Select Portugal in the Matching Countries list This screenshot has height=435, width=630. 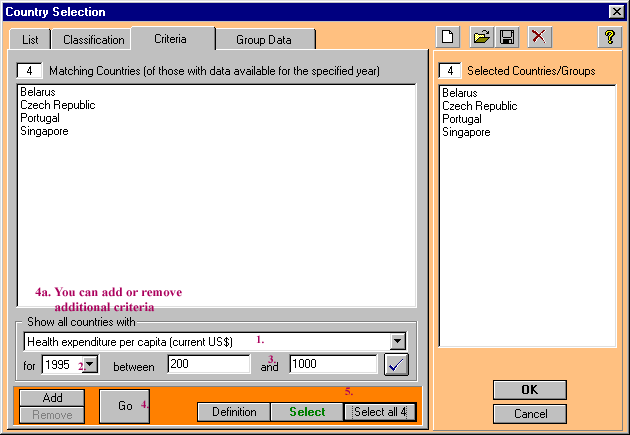point(40,118)
